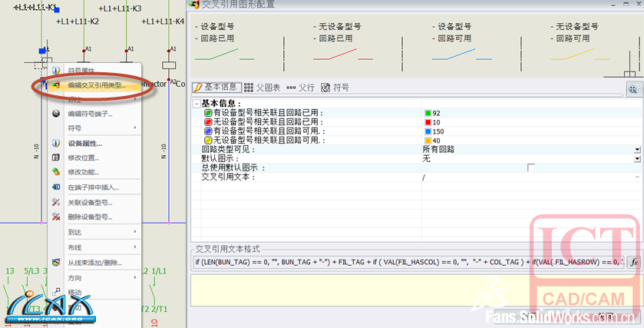
Task: Click the blue color swatch valued 150
Action: 428,131
